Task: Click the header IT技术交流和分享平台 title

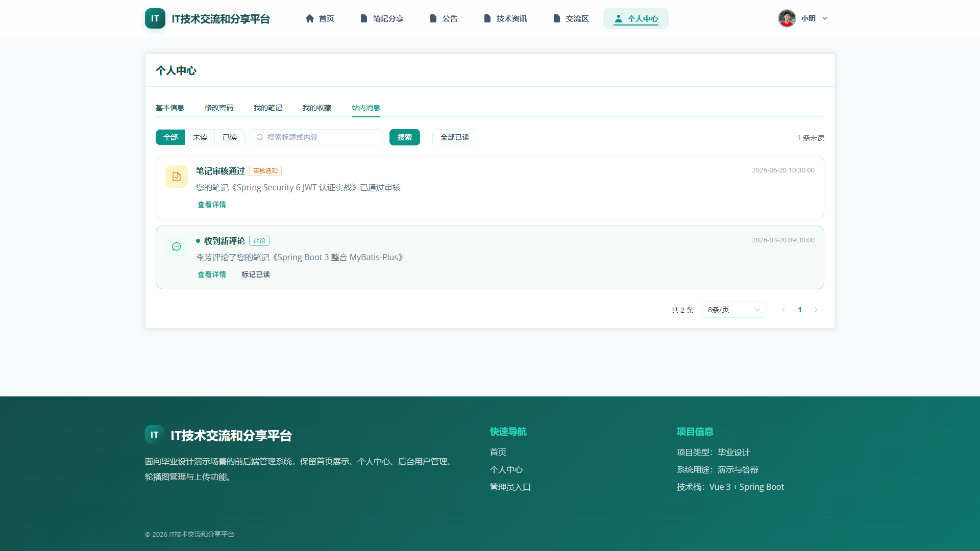Action: click(220, 19)
